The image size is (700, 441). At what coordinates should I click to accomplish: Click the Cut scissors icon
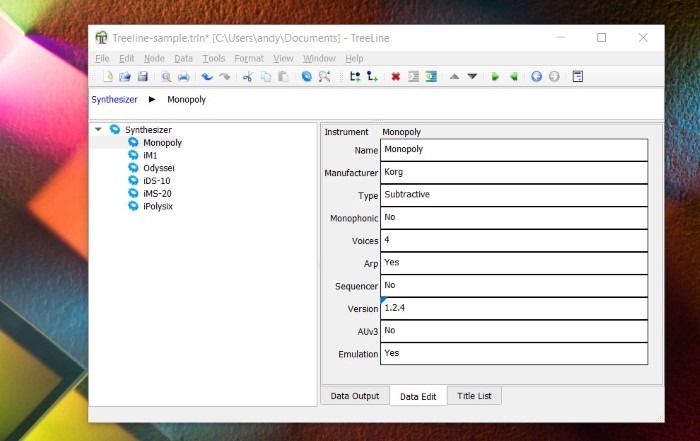pos(247,77)
